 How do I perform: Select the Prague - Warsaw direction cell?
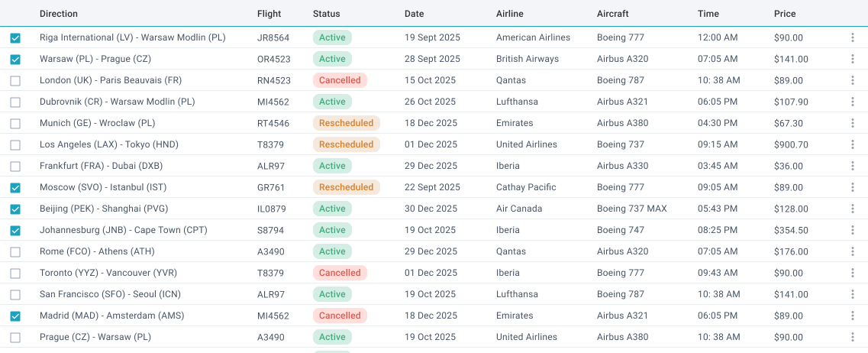point(95,337)
